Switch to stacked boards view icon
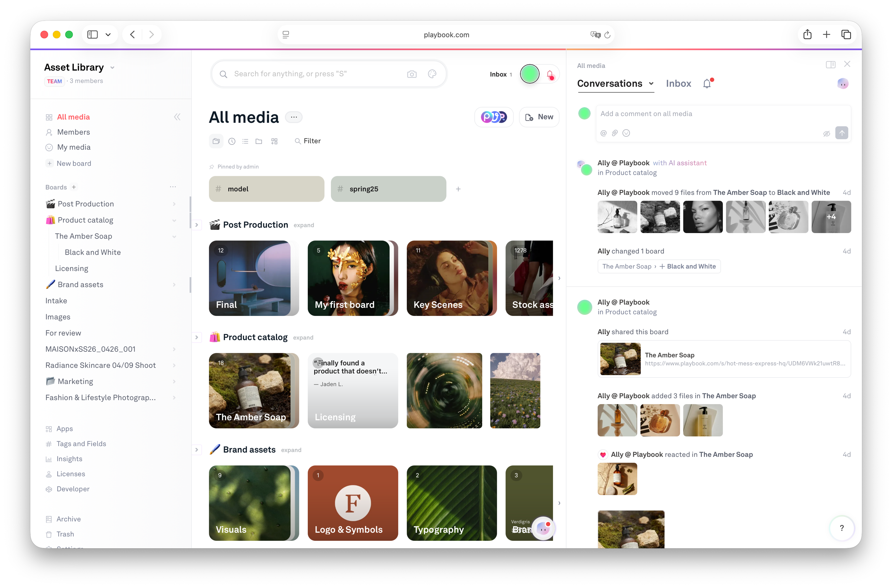Screen dimensions: 892x588 pos(216,141)
